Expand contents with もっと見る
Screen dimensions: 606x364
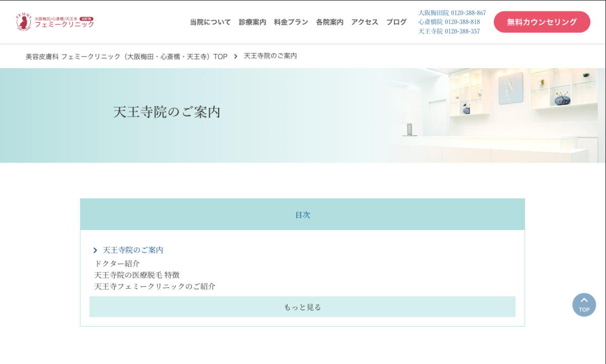(302, 307)
